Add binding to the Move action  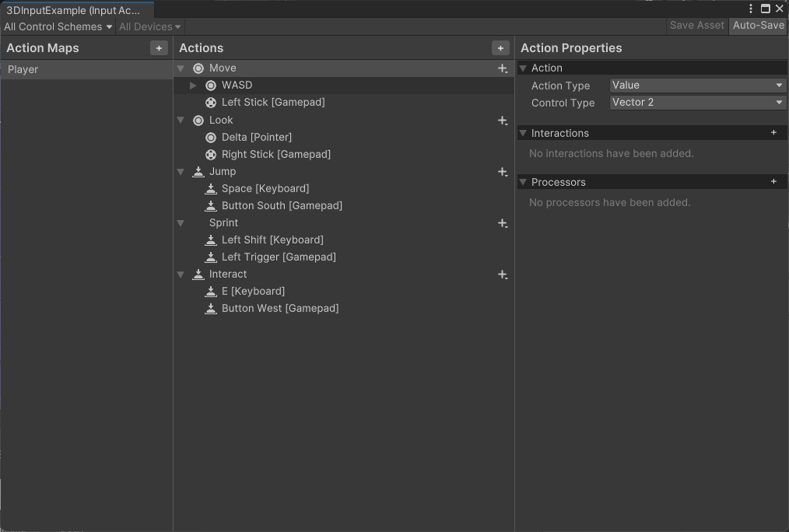pos(503,68)
